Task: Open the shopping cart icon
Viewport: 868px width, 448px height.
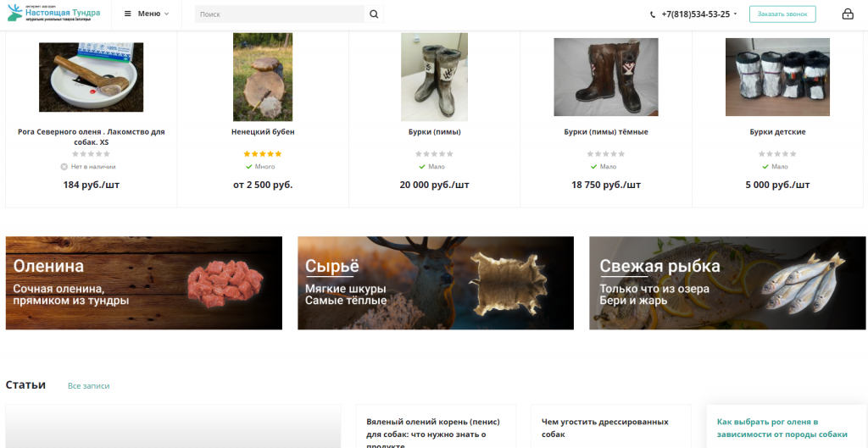Action: point(848,14)
